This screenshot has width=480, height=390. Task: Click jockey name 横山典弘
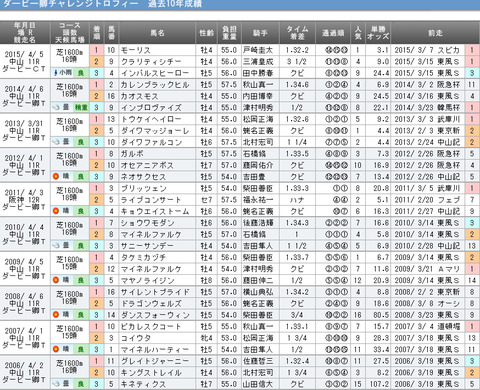[x=258, y=292]
